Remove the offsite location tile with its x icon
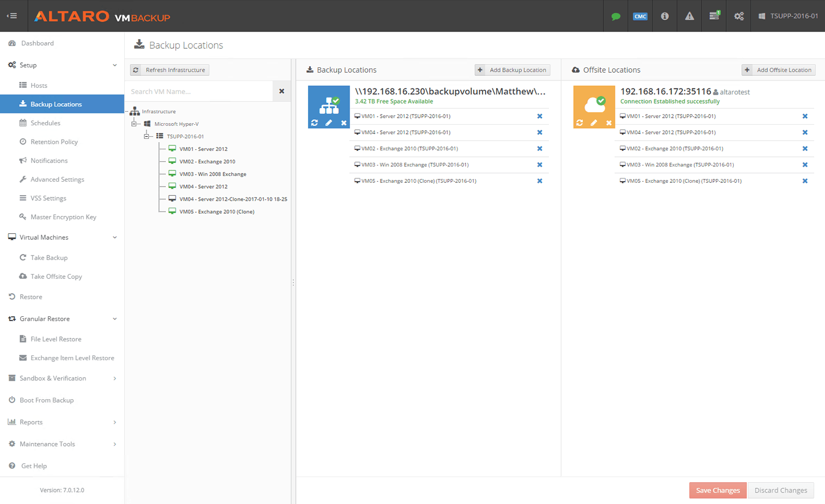Viewport: 825px width, 504px height. pyautogui.click(x=609, y=123)
